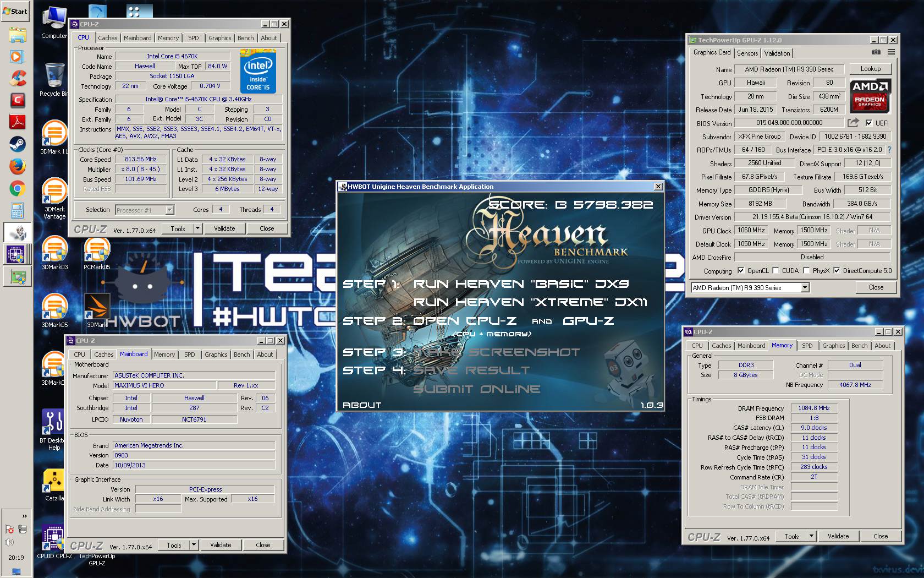This screenshot has width=924, height=578.
Task: Switch to the Sensors tab in GPU-Z
Action: coord(747,53)
